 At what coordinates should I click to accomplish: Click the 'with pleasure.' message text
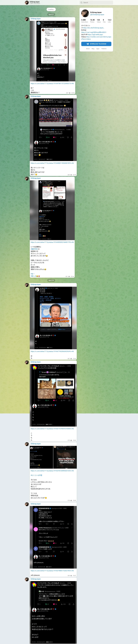click(35, 575)
